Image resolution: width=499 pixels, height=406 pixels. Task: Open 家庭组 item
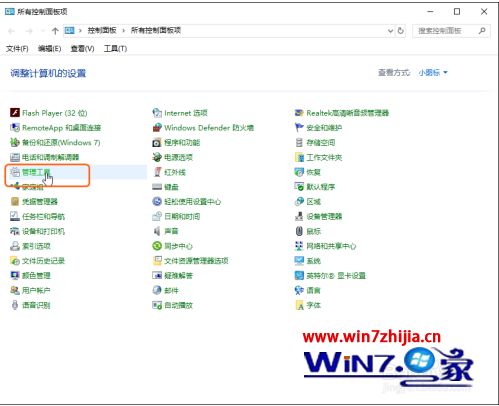coord(27,187)
